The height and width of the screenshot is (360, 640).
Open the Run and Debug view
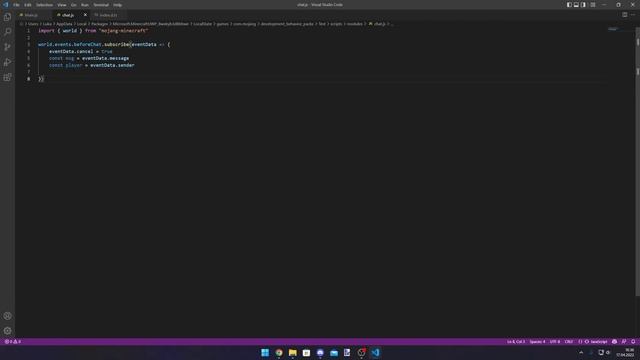[x=7, y=62]
